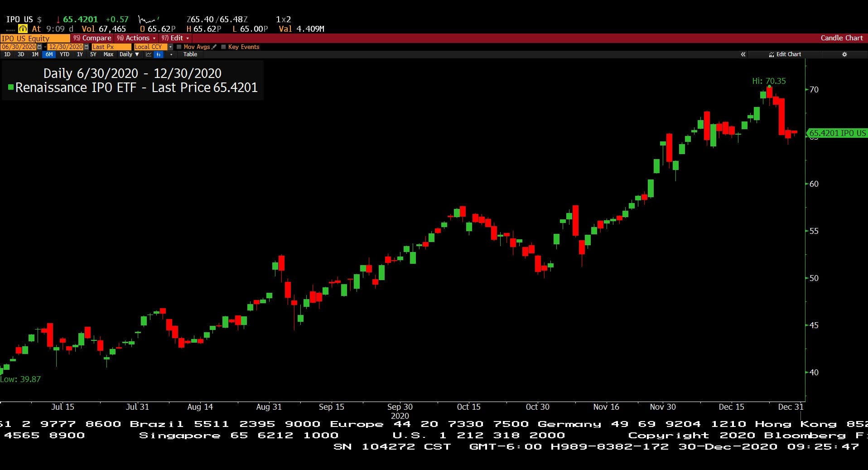Click the open price O 65.62P
Screen dimensions: 868x470
pyautogui.click(x=157, y=29)
